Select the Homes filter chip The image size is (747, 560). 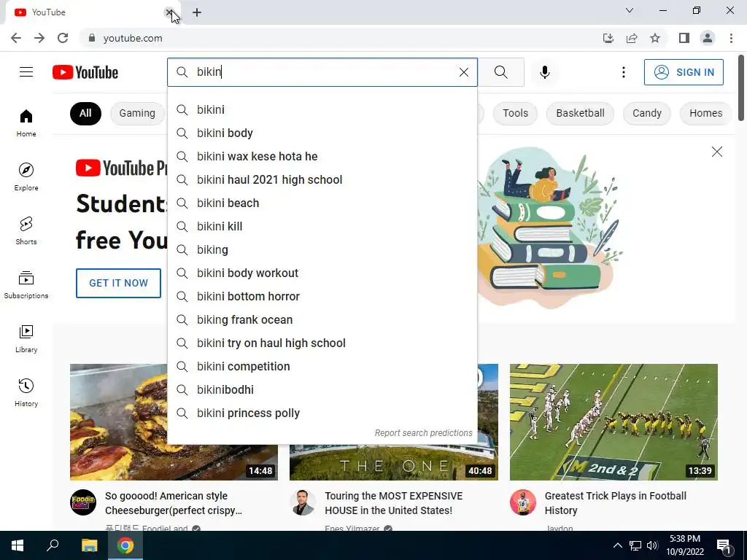coord(705,113)
